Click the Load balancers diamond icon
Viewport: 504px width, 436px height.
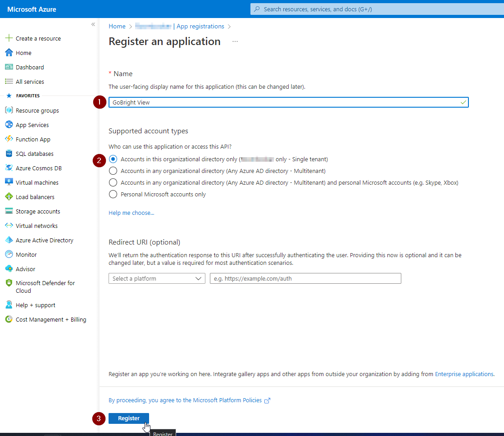pos(9,196)
